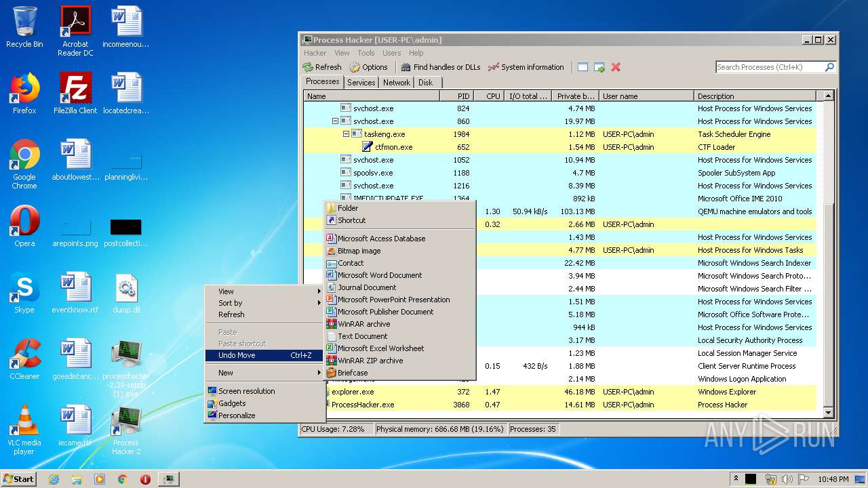Switch to the Services tab
Image resolution: width=868 pixels, height=488 pixels.
tap(361, 83)
